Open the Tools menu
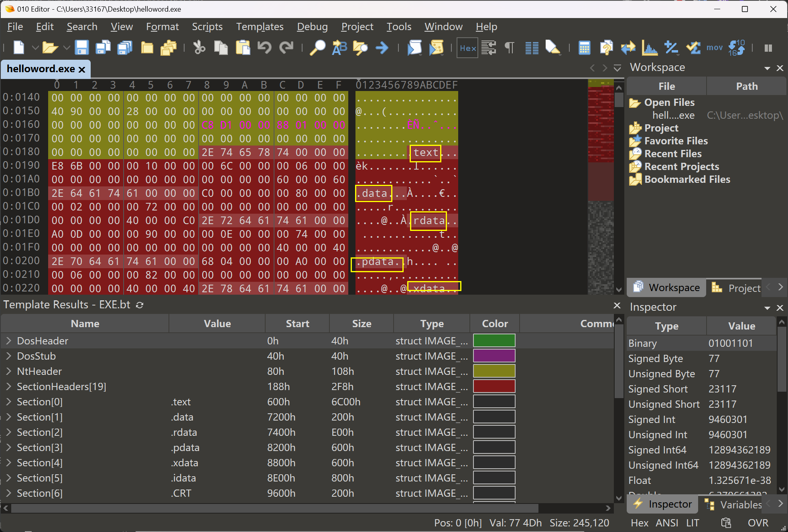788x532 pixels. click(399, 26)
